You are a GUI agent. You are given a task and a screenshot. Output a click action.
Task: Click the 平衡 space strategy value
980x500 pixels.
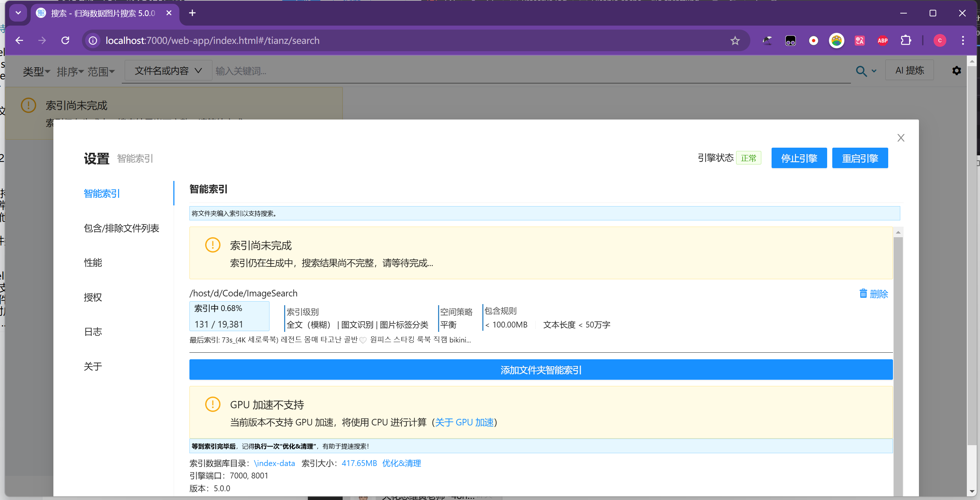448,325
